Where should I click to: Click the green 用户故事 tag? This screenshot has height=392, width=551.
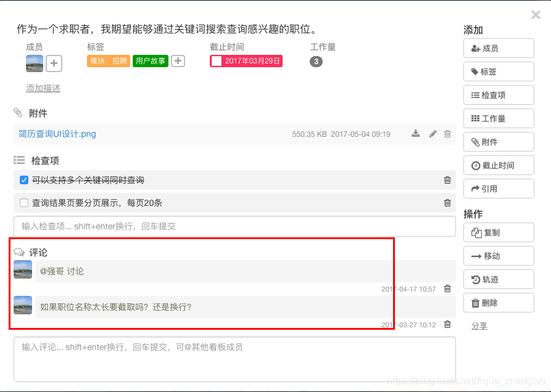pyautogui.click(x=151, y=61)
